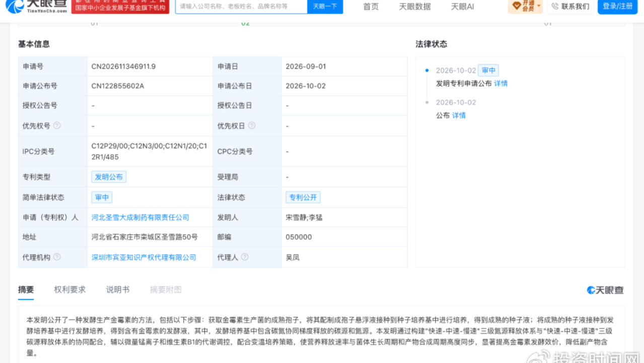Open the 天眼AI navigation item
The image size is (644, 363).
click(462, 7)
